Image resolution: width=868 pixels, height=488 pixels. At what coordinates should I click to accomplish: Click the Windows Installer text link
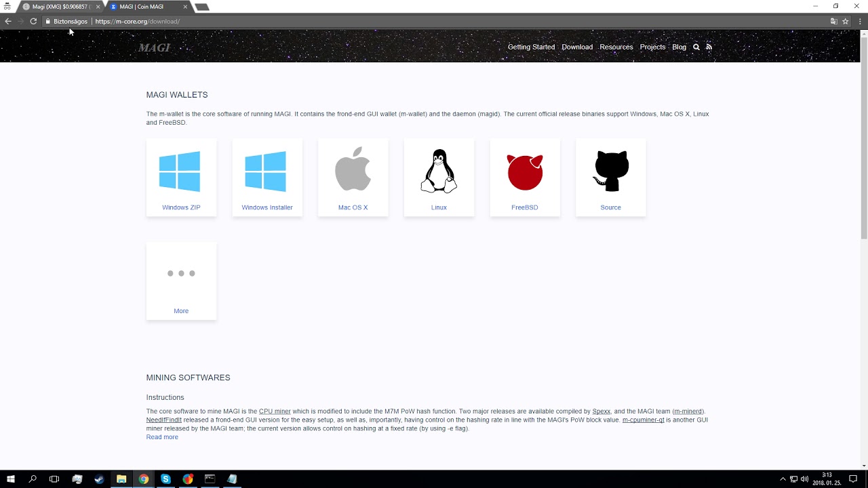pos(267,207)
